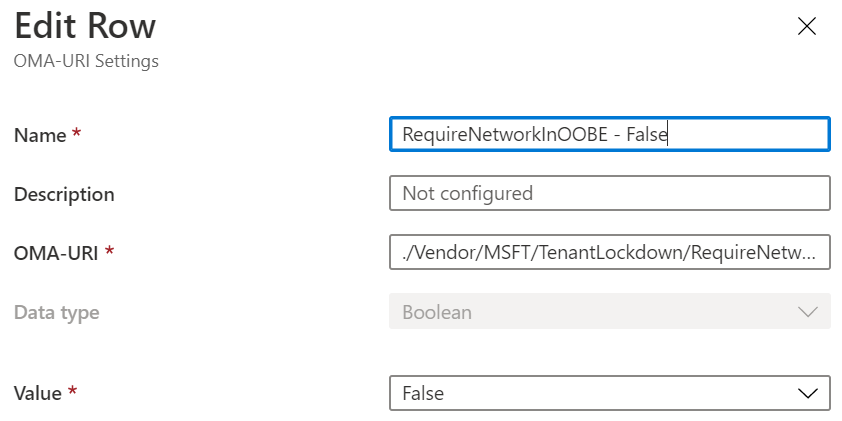Viewport: 842px width, 421px height.
Task: Expand the Value dropdown chevron arrow
Action: [808, 393]
